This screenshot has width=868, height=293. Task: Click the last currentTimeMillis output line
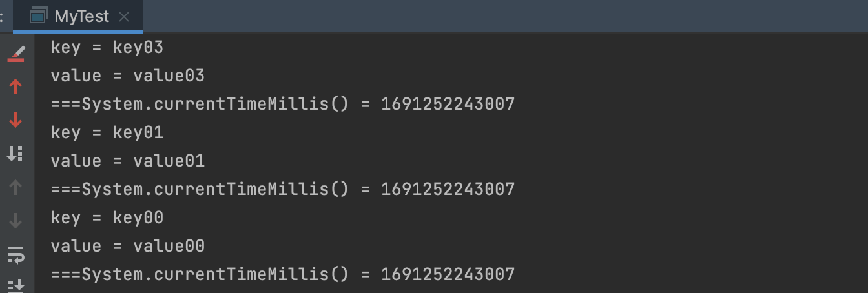point(283,274)
